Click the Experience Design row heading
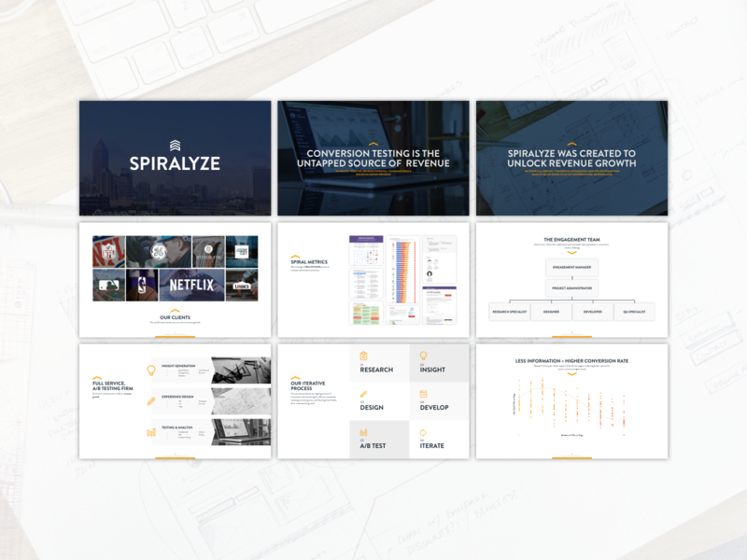This screenshot has height=560, width=747. (x=177, y=397)
